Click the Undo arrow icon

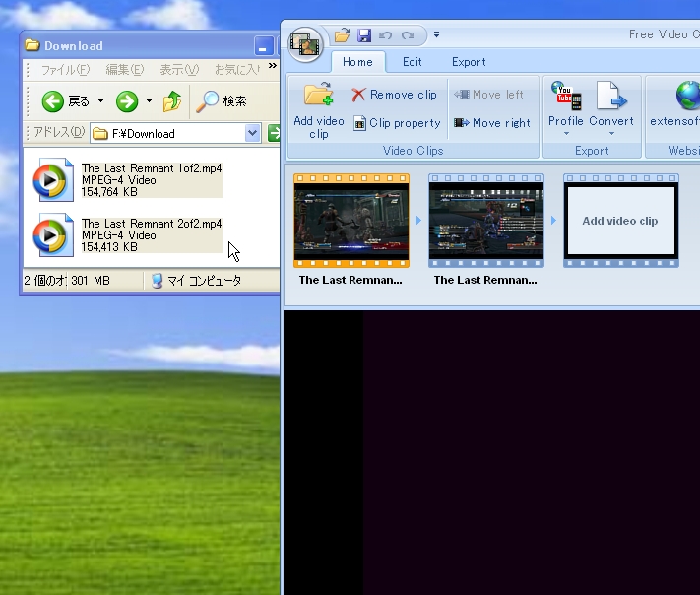click(x=385, y=34)
